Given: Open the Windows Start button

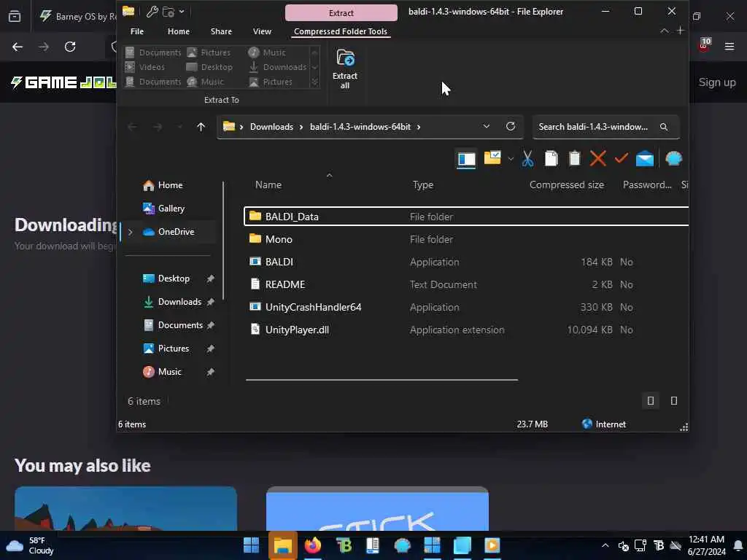Looking at the screenshot, I should [251, 545].
